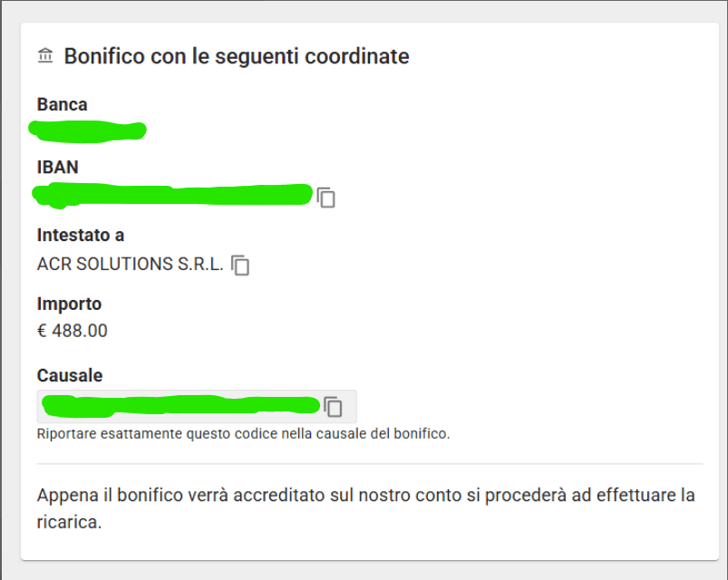The height and width of the screenshot is (580, 728).
Task: Click the Bonifico con le seguenti coordinate heading
Action: (x=237, y=56)
